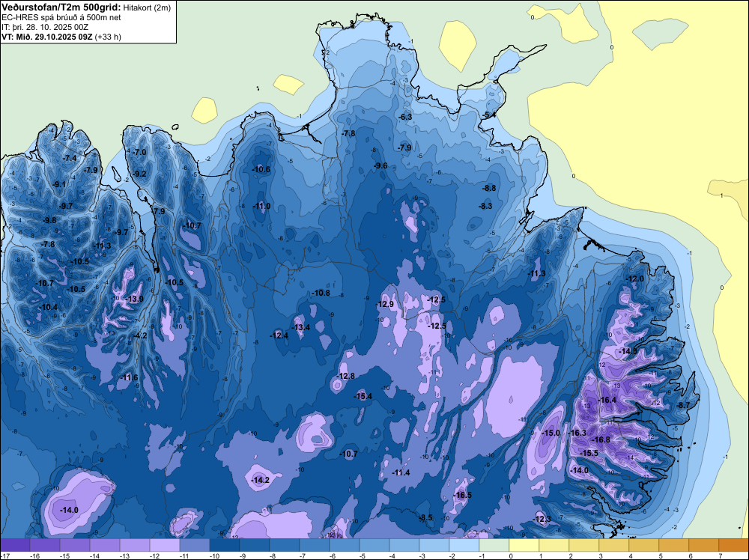Viewport: 749px width, 560px height.
Task: Select the -16.3 temperature label
Action: [577, 433]
